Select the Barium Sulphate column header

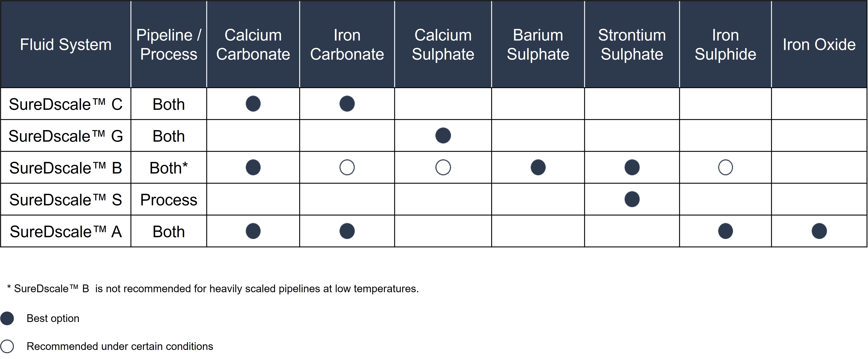(538, 44)
